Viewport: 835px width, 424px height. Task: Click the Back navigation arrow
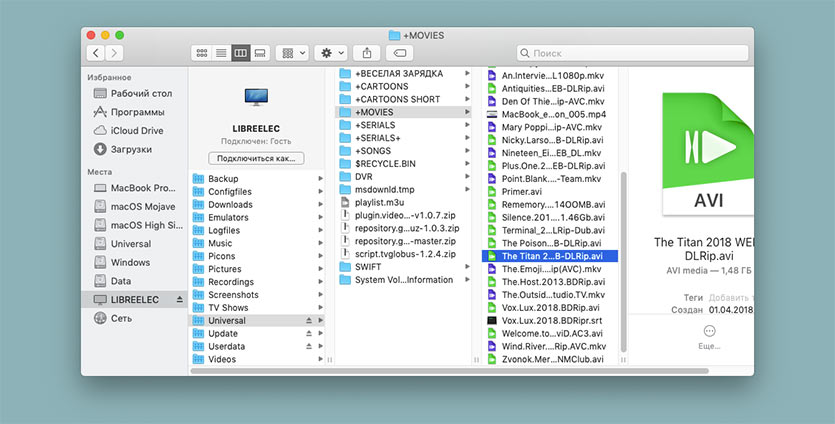[97, 52]
